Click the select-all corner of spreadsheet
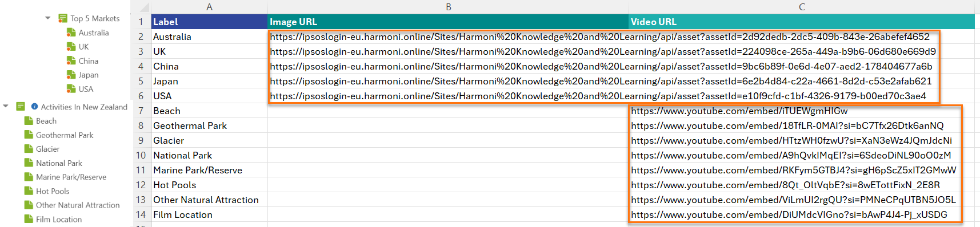This screenshot has height=227, width=980. click(x=141, y=7)
